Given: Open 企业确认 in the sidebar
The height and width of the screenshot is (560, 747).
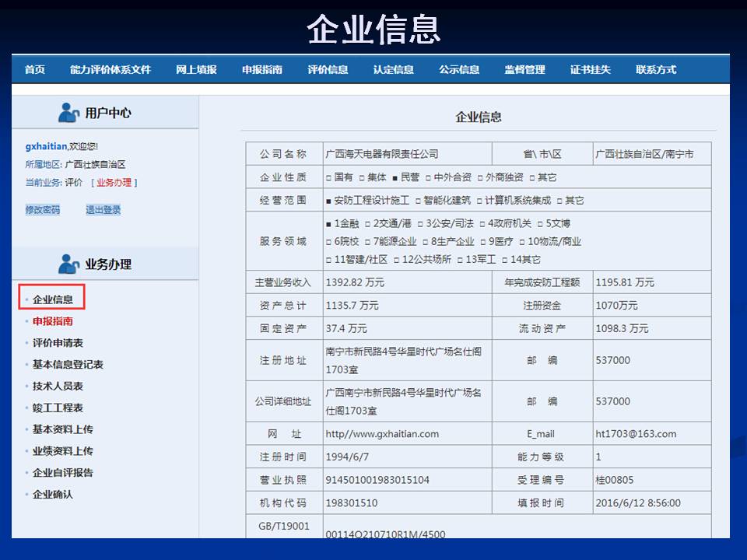Looking at the screenshot, I should (x=53, y=495).
